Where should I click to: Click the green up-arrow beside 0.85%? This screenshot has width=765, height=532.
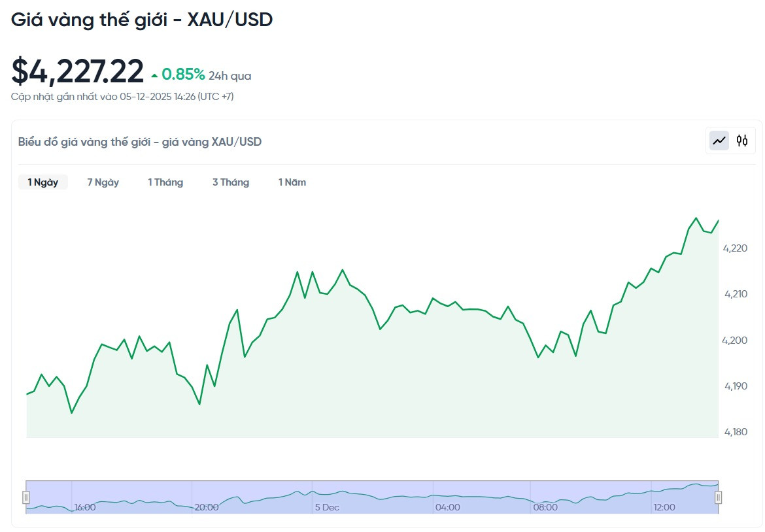155,76
